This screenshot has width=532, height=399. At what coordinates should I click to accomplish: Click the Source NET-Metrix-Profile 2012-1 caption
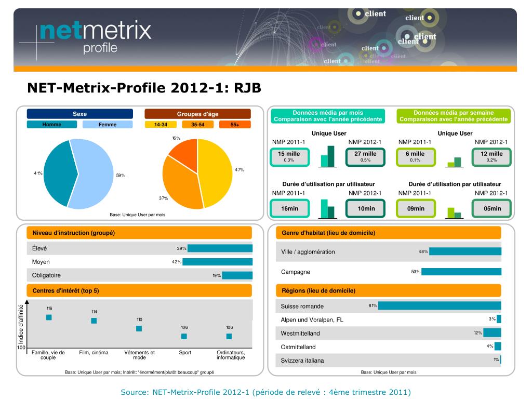click(x=265, y=392)
